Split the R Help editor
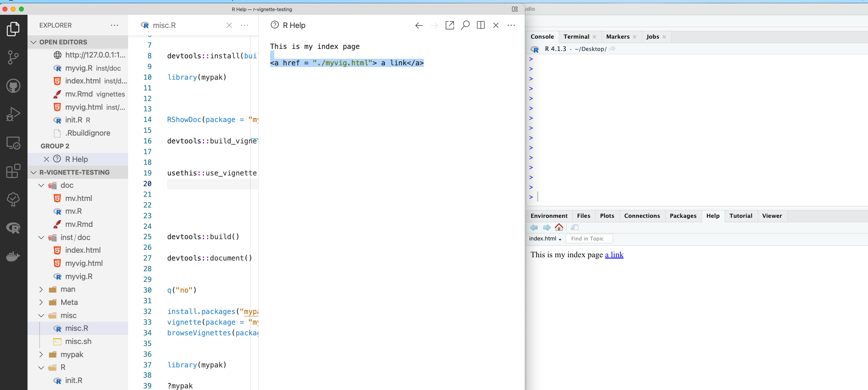This screenshot has height=390, width=868. (x=481, y=25)
